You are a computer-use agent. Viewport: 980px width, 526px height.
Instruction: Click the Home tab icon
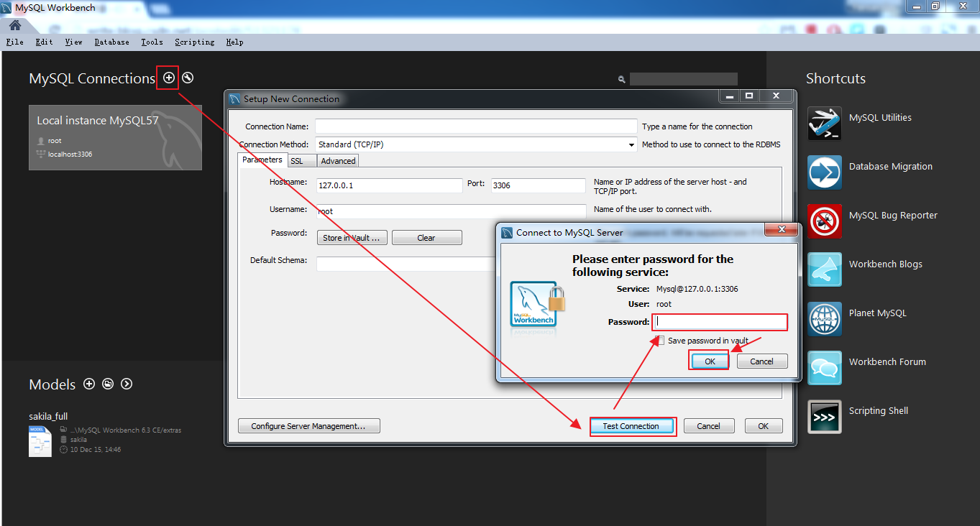[14, 25]
